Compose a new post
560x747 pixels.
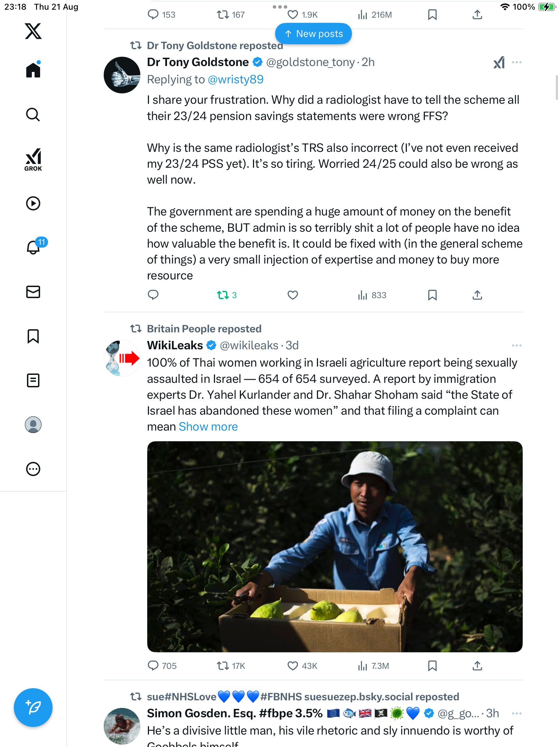click(33, 707)
